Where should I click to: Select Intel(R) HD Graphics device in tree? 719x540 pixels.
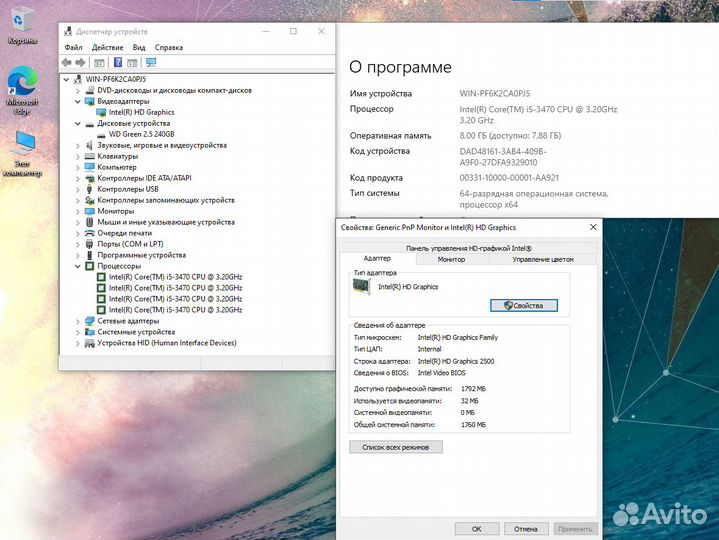(x=141, y=112)
